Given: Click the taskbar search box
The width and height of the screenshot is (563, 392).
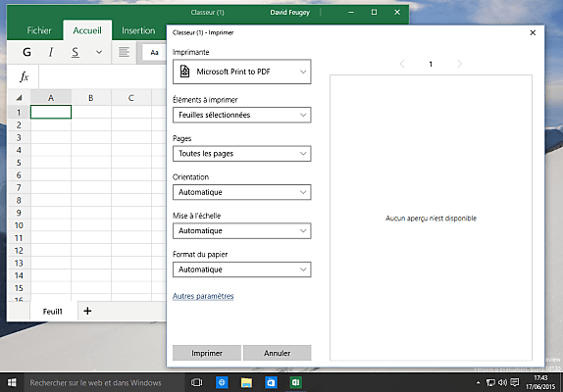Looking at the screenshot, I should [x=104, y=382].
